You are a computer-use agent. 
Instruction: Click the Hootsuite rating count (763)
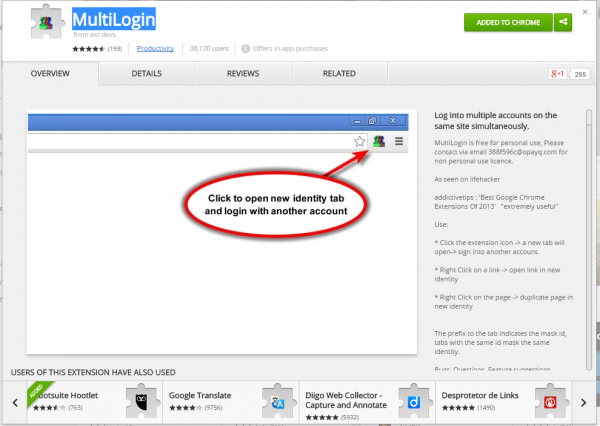click(x=75, y=408)
